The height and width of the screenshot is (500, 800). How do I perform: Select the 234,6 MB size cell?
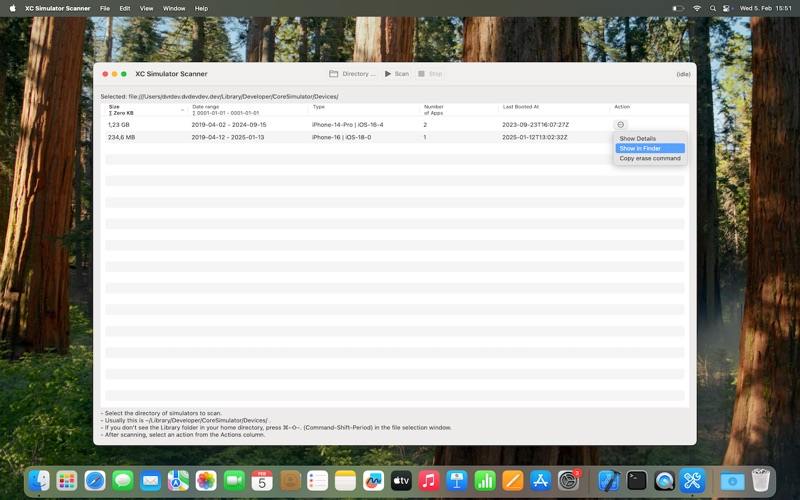pos(121,137)
